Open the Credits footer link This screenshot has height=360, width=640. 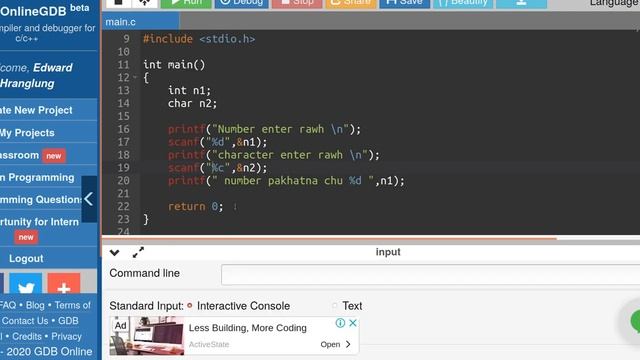27,336
